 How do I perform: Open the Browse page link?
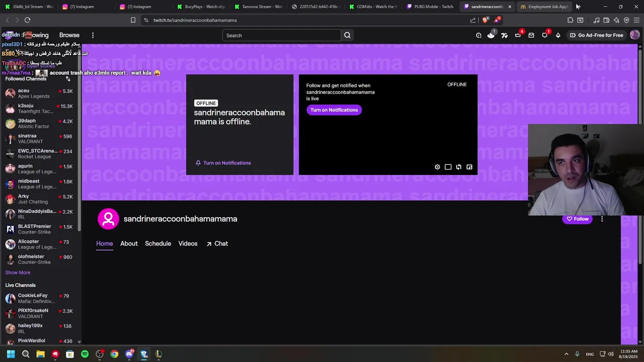[x=69, y=35]
